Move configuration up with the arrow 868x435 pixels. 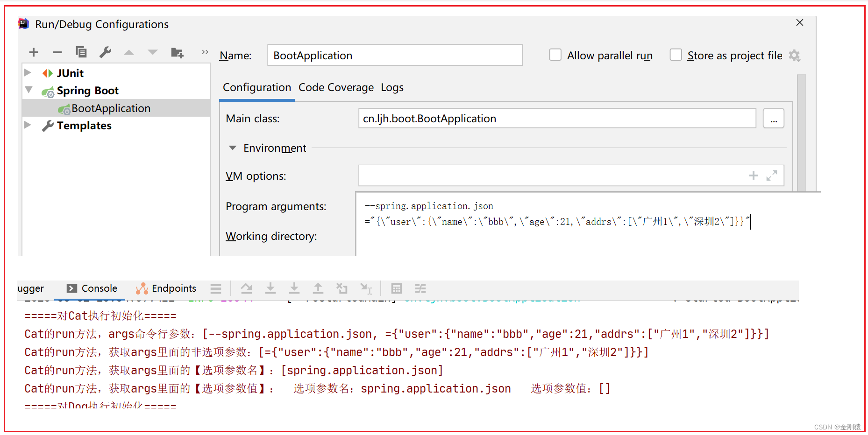[x=129, y=52]
